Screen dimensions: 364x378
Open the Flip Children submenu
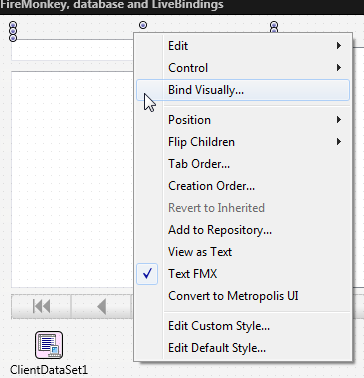[x=243, y=142]
